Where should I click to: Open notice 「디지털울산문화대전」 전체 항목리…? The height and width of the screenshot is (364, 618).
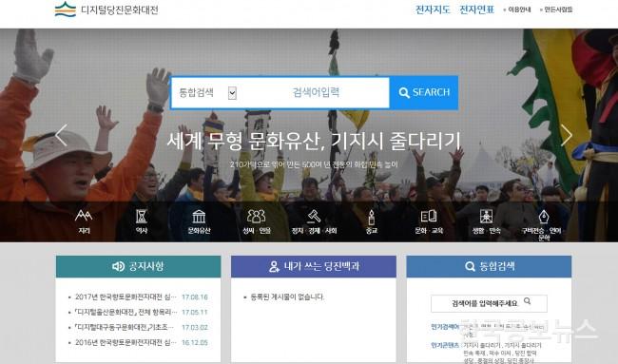coord(126,312)
